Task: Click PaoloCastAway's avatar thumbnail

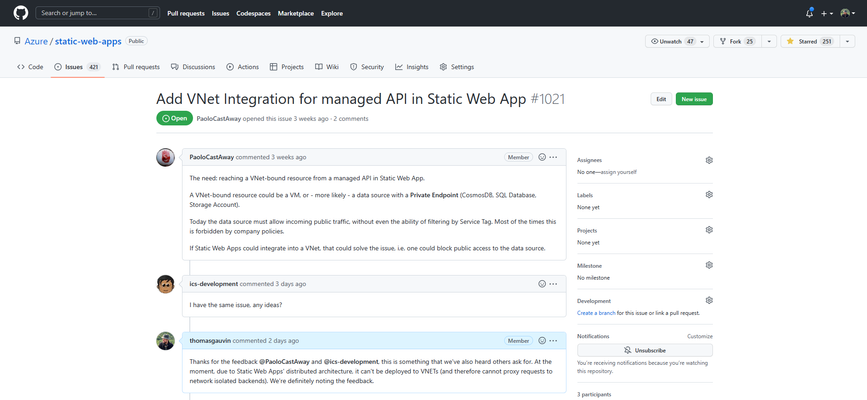Action: point(165,157)
